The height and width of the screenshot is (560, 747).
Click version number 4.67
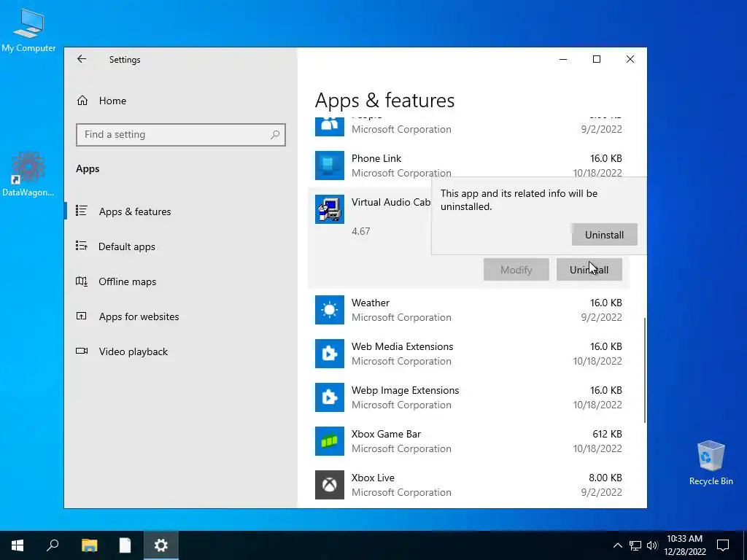(360, 231)
